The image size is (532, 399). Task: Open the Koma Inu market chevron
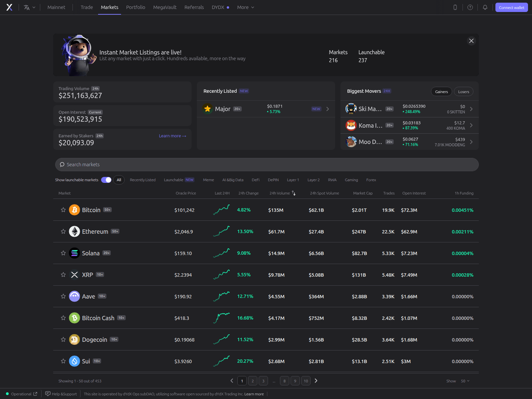[x=471, y=125]
